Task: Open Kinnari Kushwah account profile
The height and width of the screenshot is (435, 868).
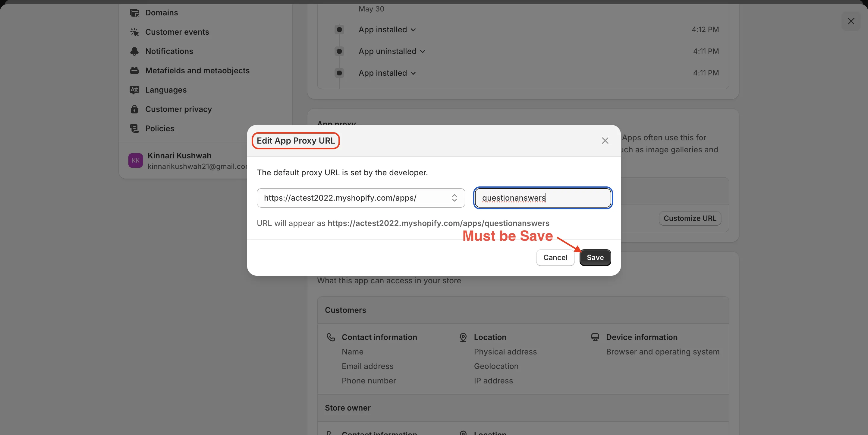Action: point(180,155)
